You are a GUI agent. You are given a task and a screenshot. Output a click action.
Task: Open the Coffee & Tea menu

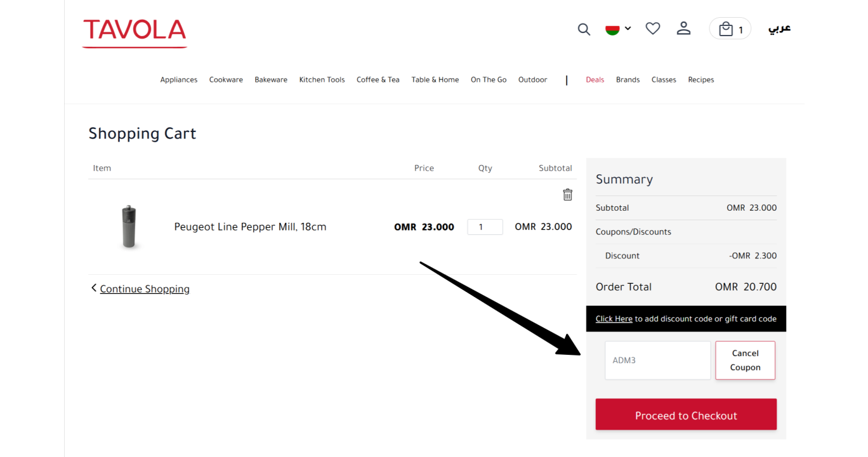[378, 80]
